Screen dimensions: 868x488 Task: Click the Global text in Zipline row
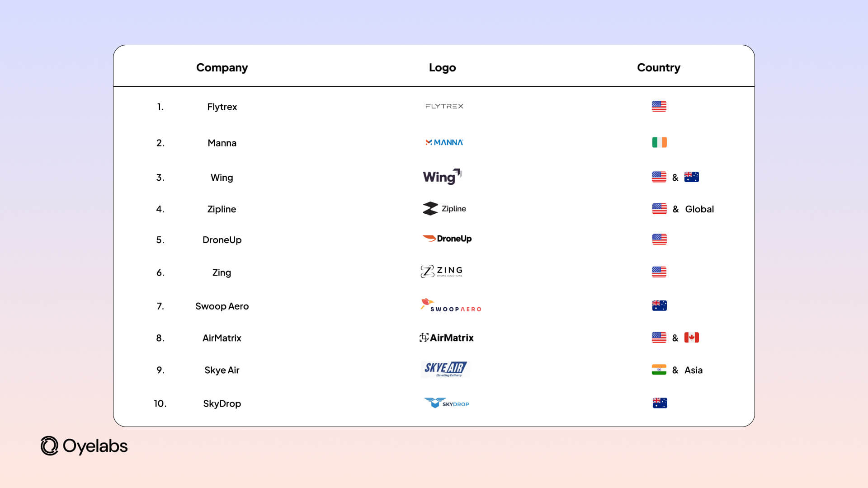coord(699,209)
